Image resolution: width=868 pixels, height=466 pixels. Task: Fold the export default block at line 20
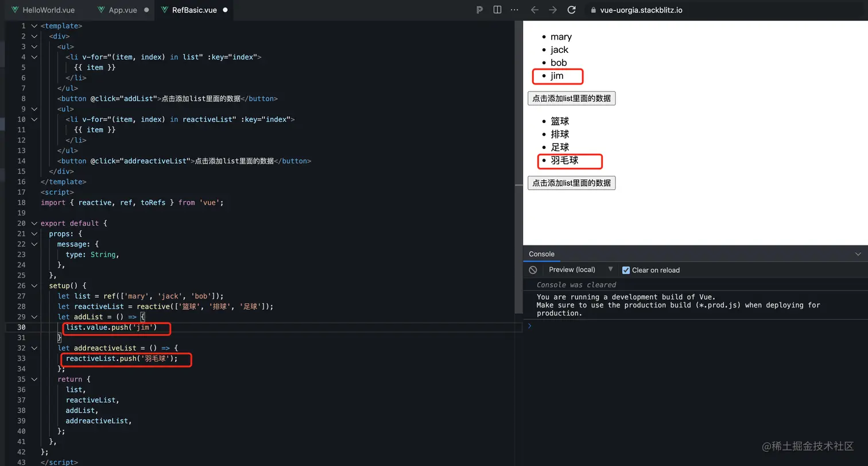click(34, 224)
